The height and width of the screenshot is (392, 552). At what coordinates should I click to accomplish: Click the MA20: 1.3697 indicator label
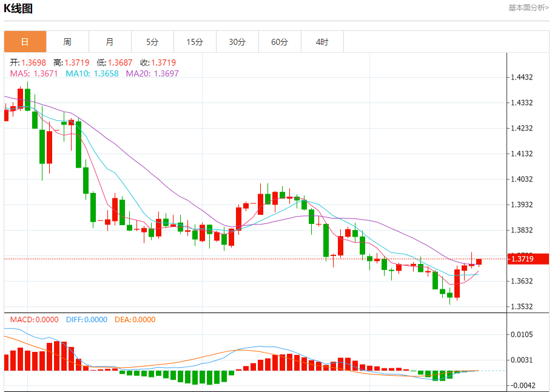tap(152, 73)
